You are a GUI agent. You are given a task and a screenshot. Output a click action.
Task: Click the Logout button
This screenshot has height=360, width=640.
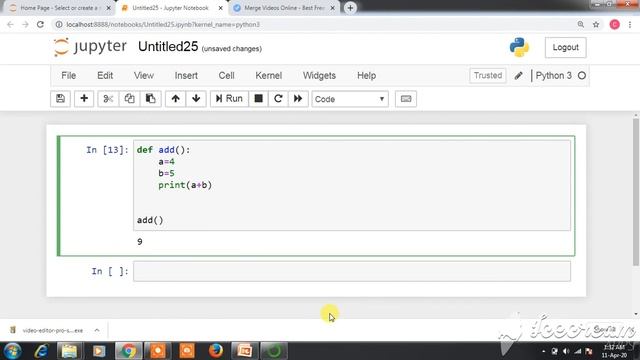[565, 47]
